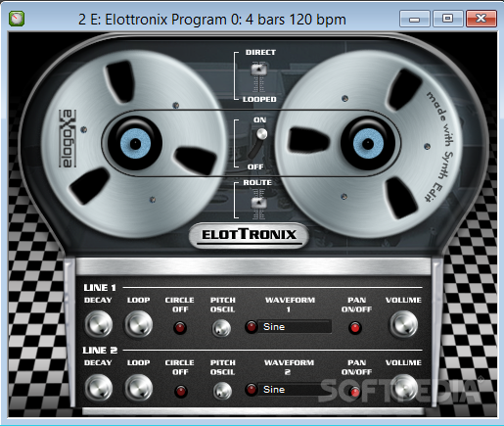Click the left tape reel hub
Viewport: 504px width, 426px height.
pyautogui.click(x=135, y=143)
